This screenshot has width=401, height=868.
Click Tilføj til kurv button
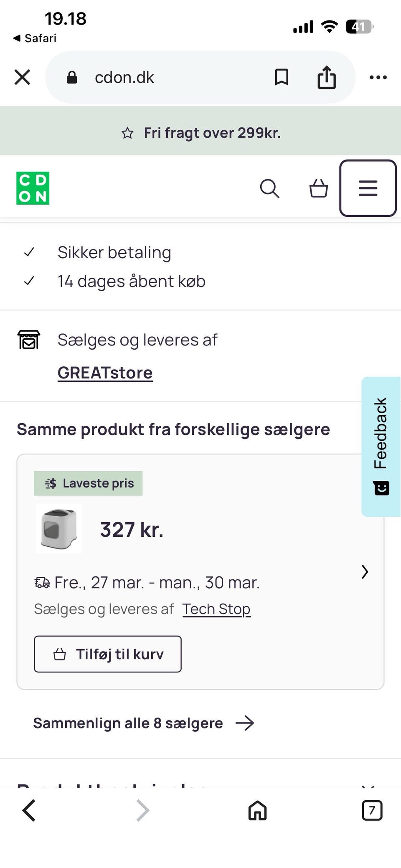pos(107,654)
